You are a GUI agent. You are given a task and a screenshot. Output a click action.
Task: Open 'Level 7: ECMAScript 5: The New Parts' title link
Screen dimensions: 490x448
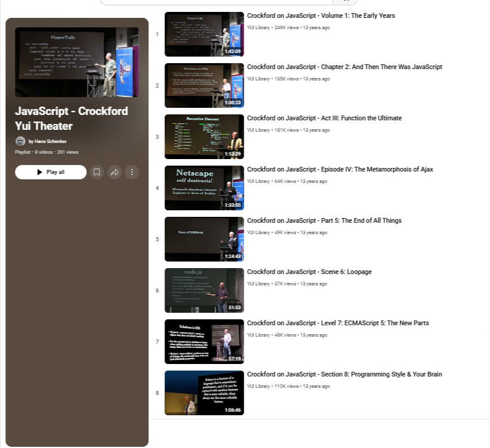tap(338, 323)
